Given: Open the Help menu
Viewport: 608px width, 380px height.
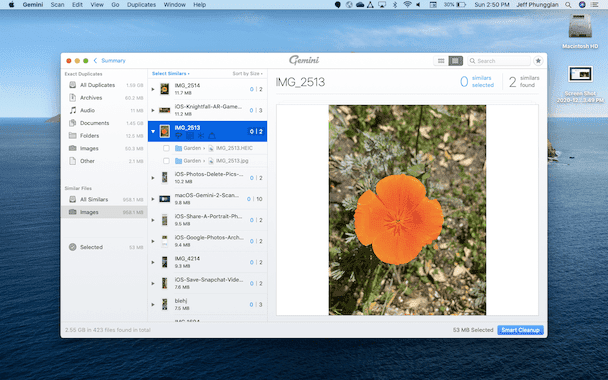Looking at the screenshot, I should coord(199,5).
